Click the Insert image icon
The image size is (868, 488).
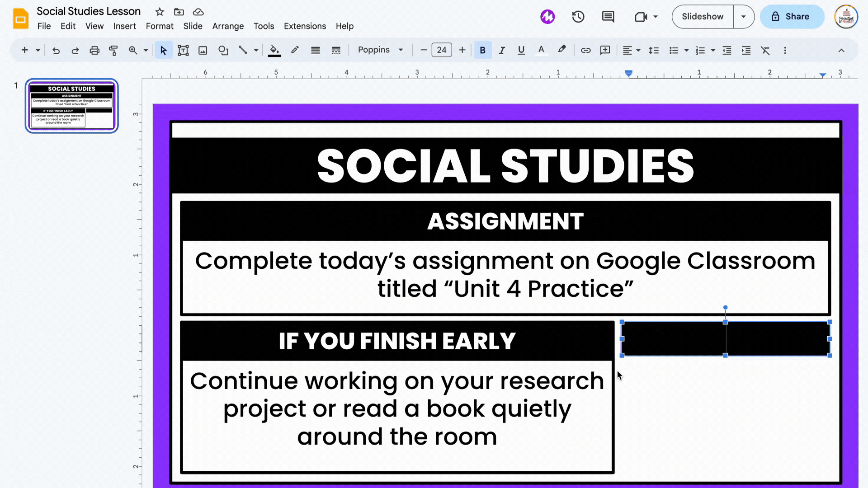point(203,50)
